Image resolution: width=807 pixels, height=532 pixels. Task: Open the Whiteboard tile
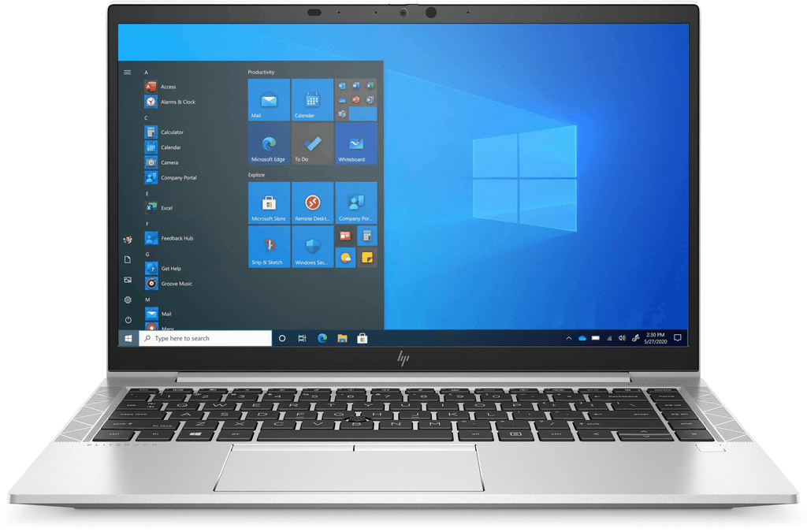coord(355,143)
